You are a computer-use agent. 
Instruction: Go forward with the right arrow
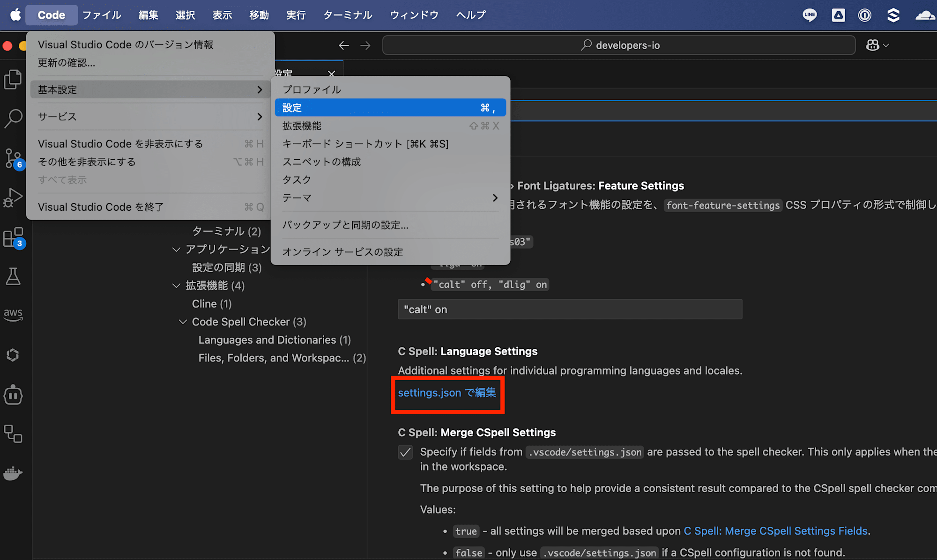(x=365, y=45)
